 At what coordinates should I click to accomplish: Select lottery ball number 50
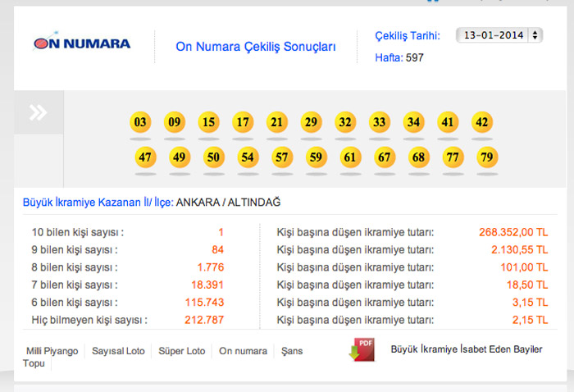(214, 157)
